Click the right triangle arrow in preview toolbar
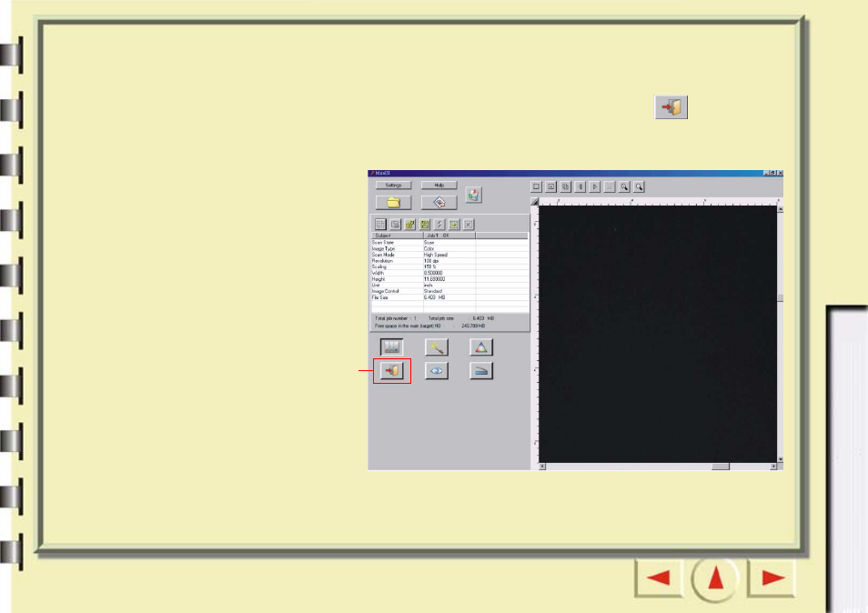 594,187
